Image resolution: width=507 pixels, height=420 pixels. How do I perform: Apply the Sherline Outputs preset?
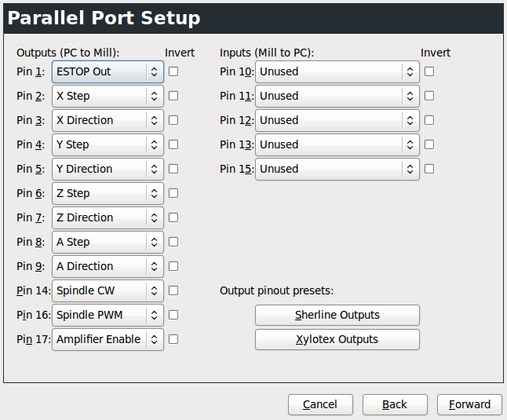click(337, 315)
